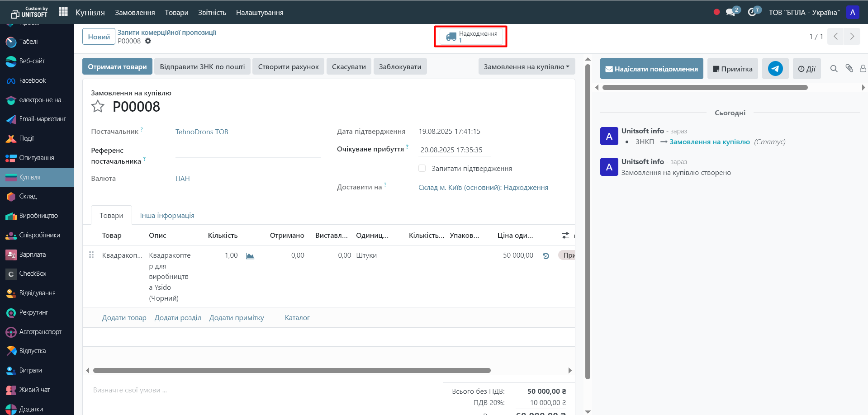Click the price history reset icon
The width and height of the screenshot is (868, 415).
click(545, 256)
